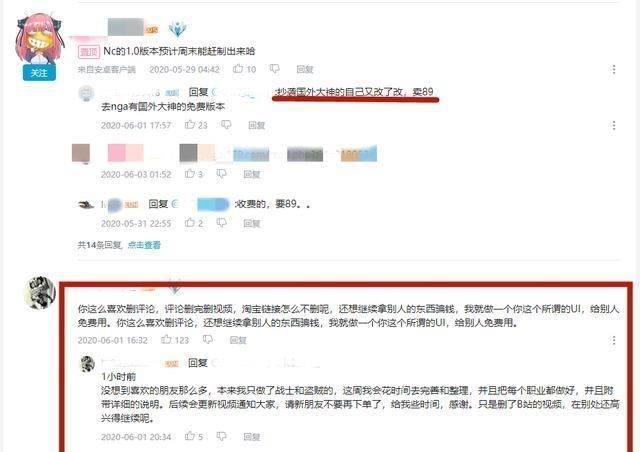Open options menu for the 17:57 reply
Viewport: 640px width, 452px height.
pyautogui.click(x=613, y=125)
